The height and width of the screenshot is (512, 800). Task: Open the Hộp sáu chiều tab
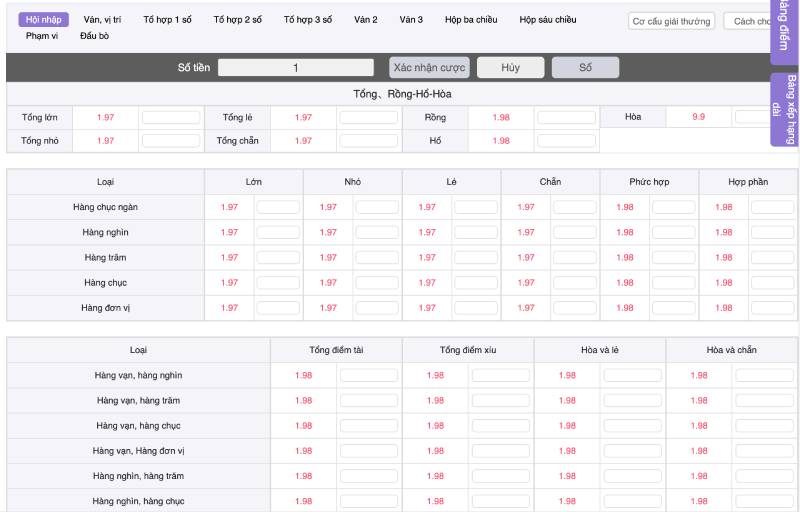548,20
